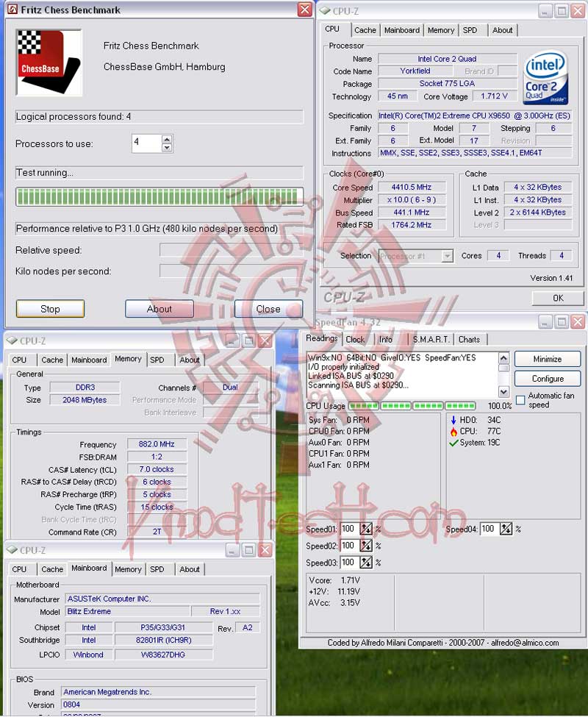
Task: Click the Relative speed result field
Action: [x=232, y=250]
